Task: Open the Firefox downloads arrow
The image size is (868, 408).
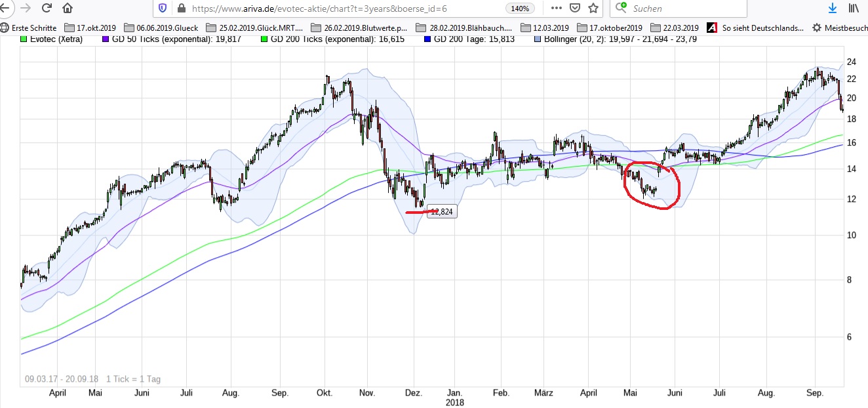Action: pos(833,9)
